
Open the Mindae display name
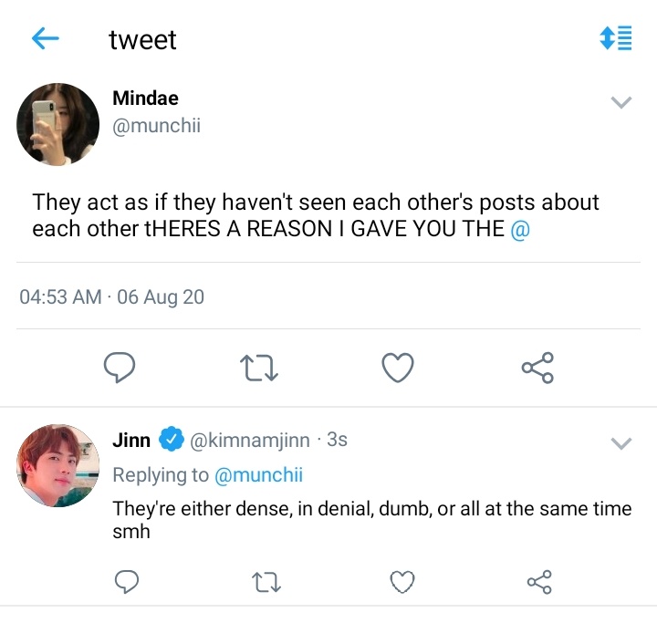click(145, 98)
